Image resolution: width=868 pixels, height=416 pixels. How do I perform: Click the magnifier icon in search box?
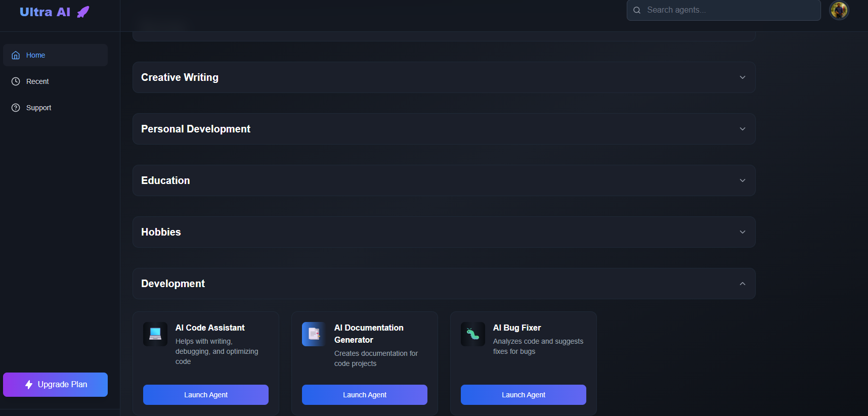point(637,10)
